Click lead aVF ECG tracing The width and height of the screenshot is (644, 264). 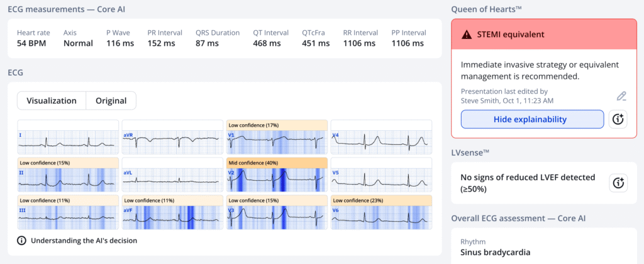pyautogui.click(x=172, y=217)
